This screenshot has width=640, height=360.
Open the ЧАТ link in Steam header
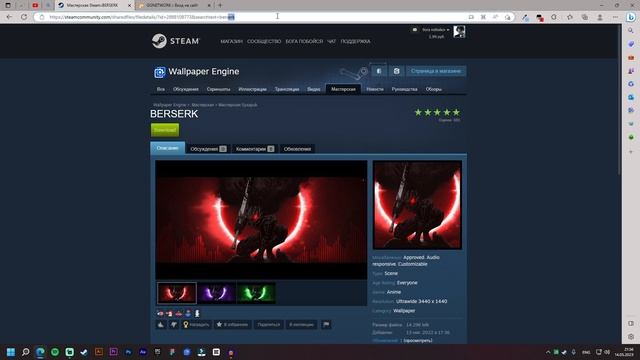click(331, 41)
